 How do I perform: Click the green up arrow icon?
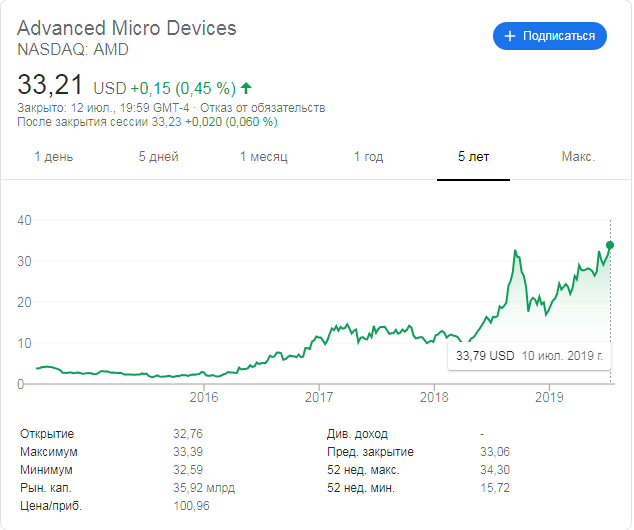point(247,88)
